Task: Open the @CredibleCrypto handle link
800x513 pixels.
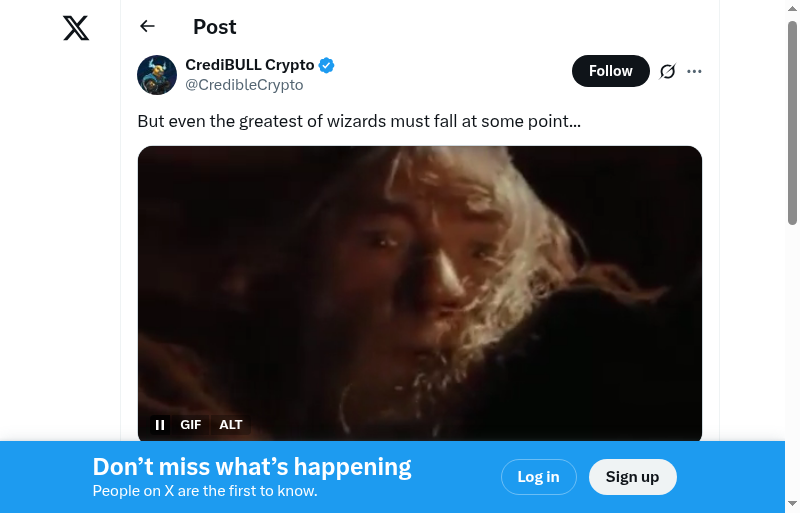Action: click(x=244, y=85)
